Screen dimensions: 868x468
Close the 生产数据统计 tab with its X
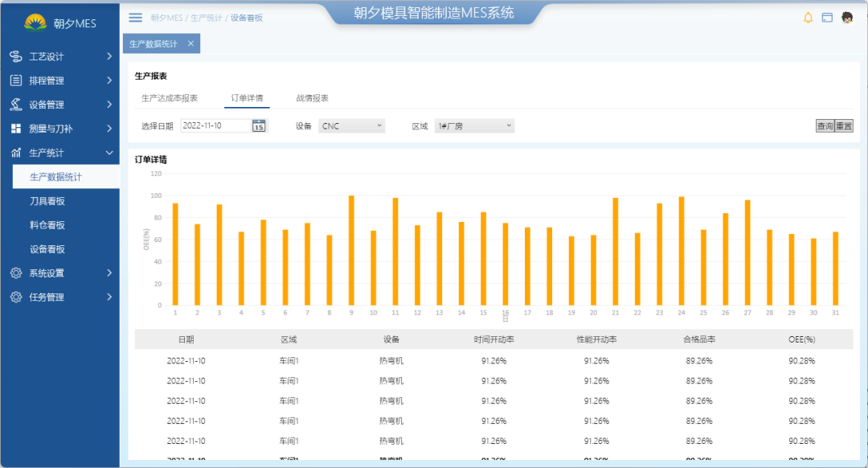(x=190, y=43)
